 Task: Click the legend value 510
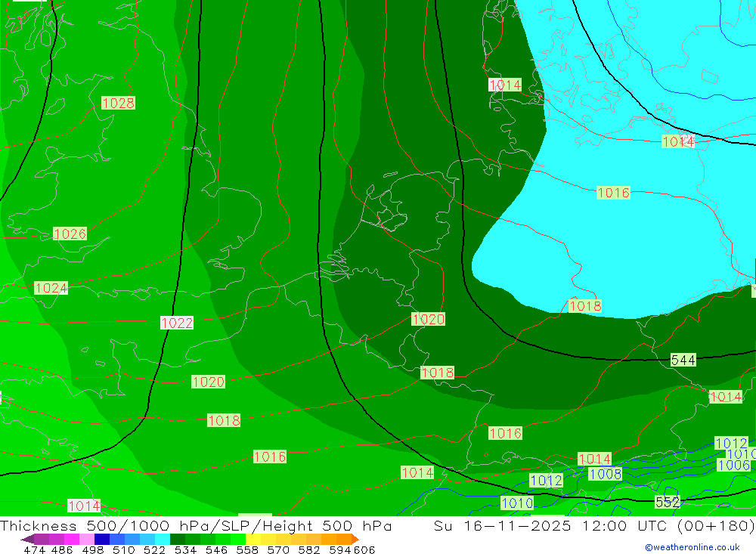coord(123,549)
